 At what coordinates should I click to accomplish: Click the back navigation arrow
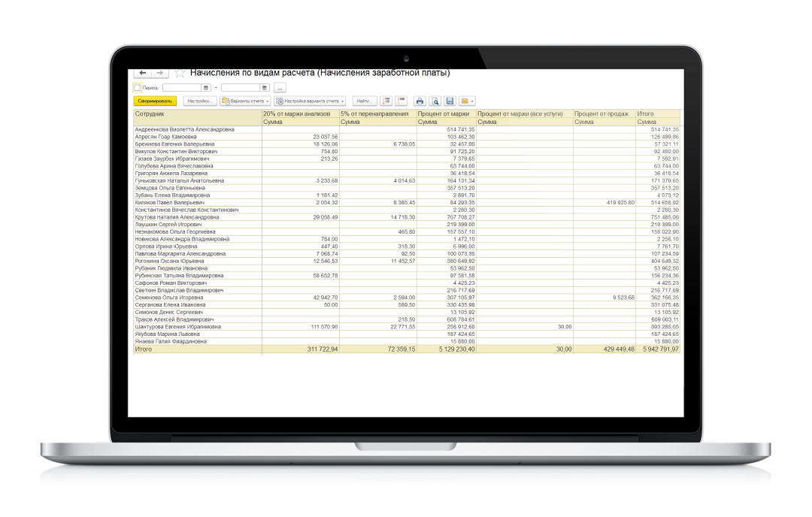(x=143, y=73)
